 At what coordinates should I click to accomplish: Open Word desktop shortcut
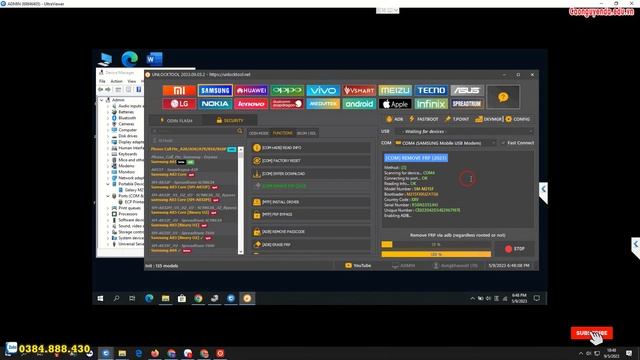[x=154, y=59]
